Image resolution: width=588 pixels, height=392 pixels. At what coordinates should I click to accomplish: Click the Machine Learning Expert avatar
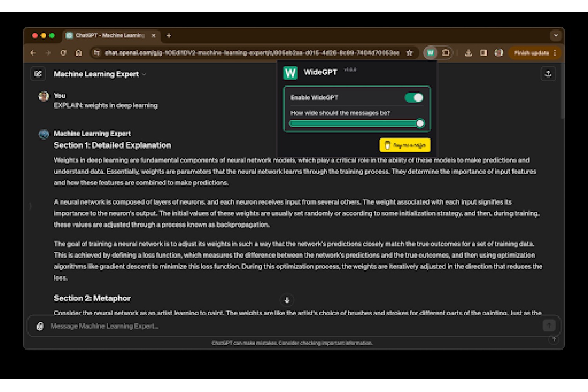point(44,134)
